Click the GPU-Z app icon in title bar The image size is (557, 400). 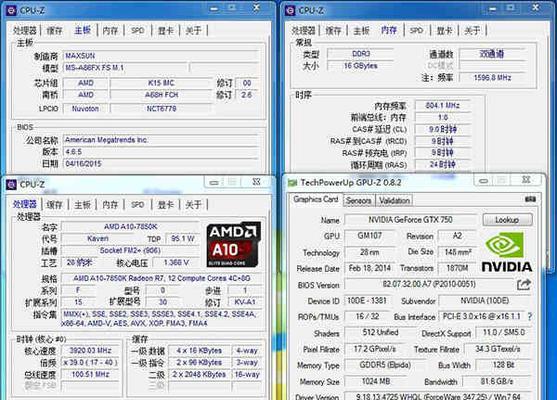[292, 183]
